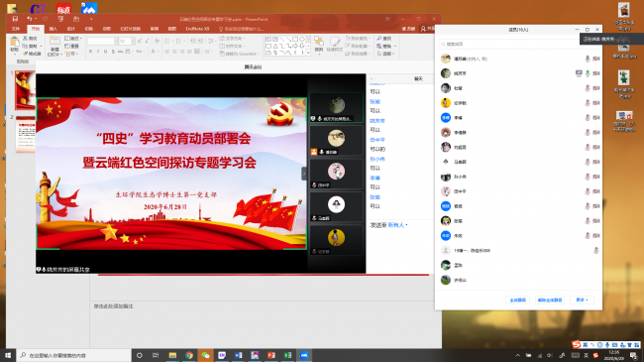Click the screen-sharing indicator icon in member list

click(x=579, y=73)
